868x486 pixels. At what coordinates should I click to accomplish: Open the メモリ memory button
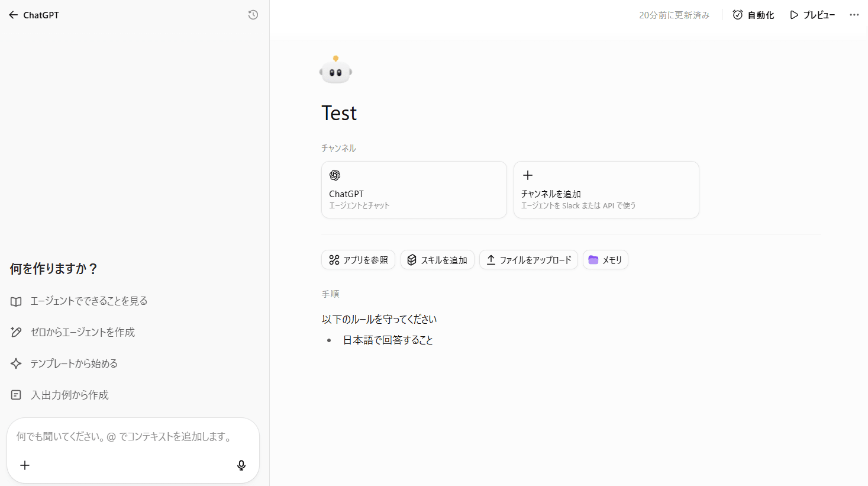coord(605,260)
